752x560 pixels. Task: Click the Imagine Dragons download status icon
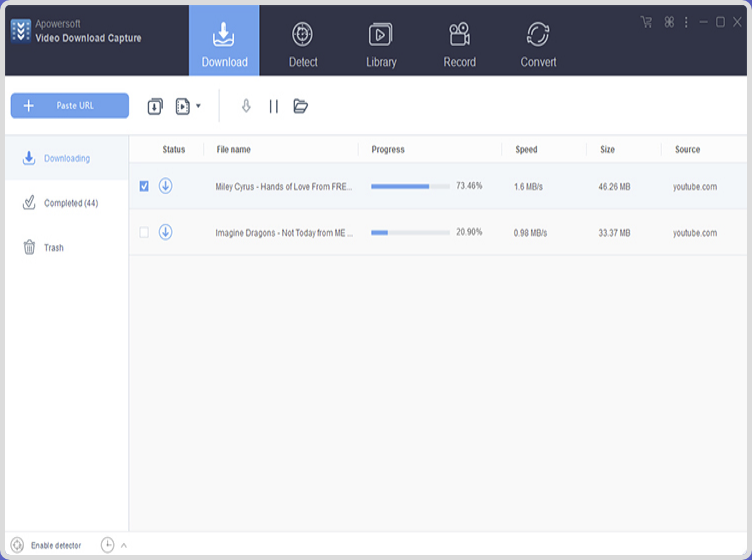click(165, 232)
